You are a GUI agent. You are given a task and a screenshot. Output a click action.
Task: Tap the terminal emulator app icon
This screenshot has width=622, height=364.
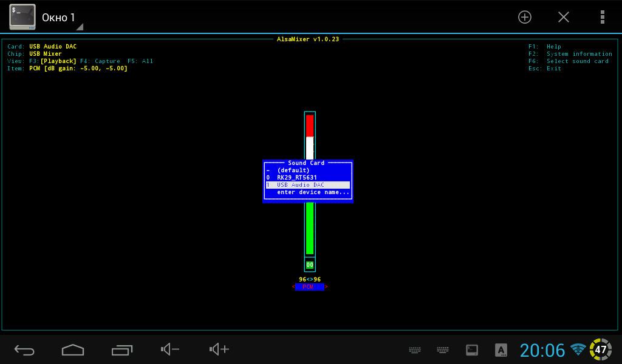(22, 17)
